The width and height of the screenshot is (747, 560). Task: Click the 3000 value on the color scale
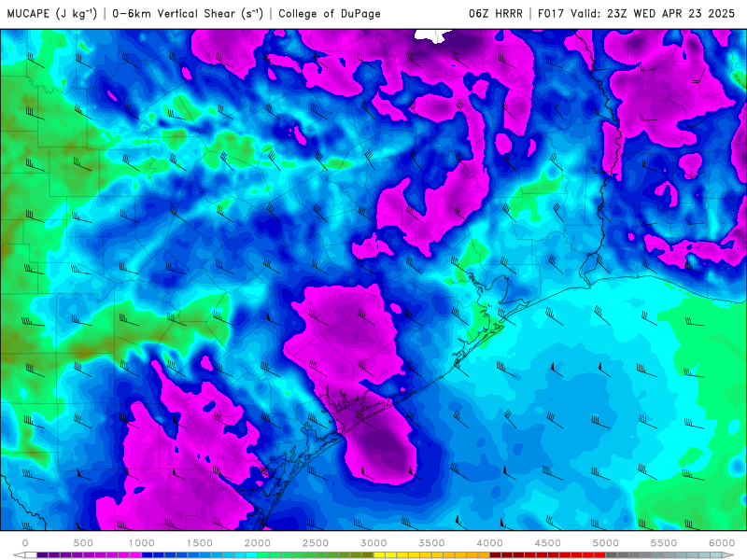(373, 543)
